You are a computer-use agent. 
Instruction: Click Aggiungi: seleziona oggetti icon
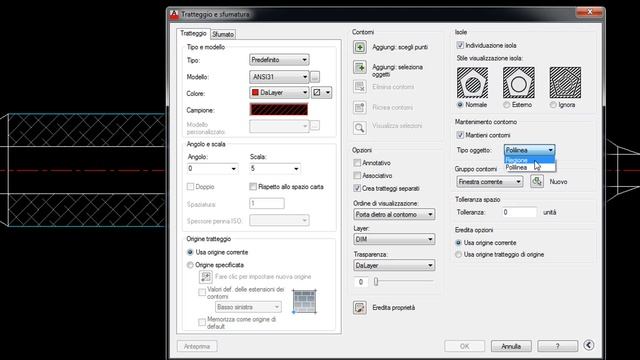tap(360, 67)
